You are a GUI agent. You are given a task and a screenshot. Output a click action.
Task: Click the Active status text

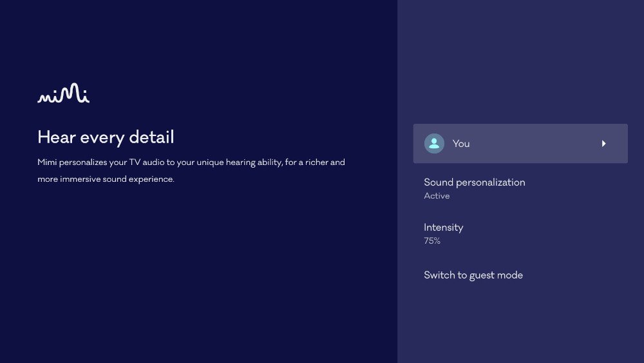pyautogui.click(x=437, y=196)
